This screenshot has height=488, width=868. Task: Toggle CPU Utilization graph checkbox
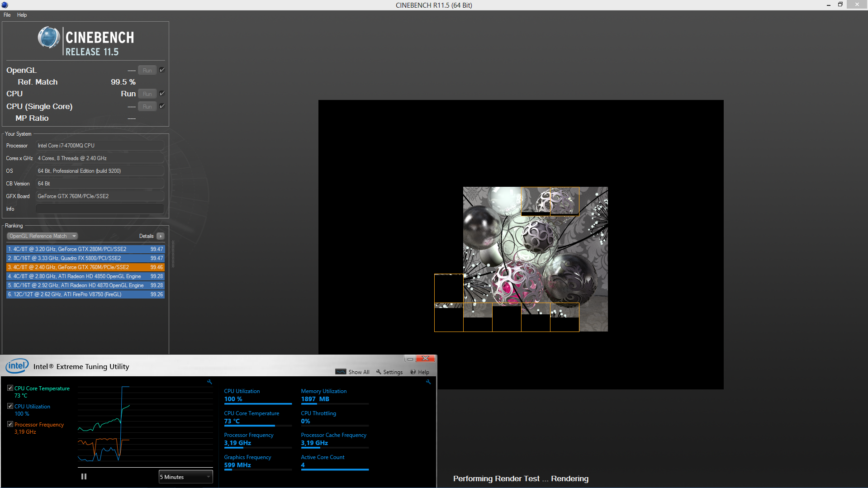coord(10,406)
